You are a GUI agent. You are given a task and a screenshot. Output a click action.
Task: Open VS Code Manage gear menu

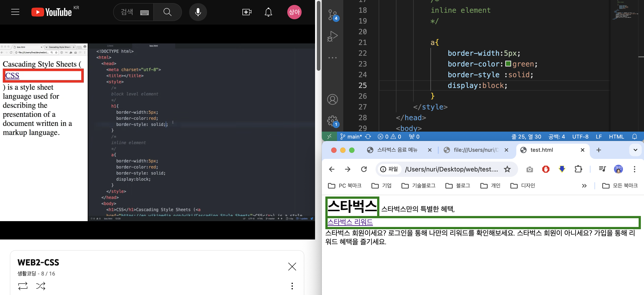(x=333, y=121)
